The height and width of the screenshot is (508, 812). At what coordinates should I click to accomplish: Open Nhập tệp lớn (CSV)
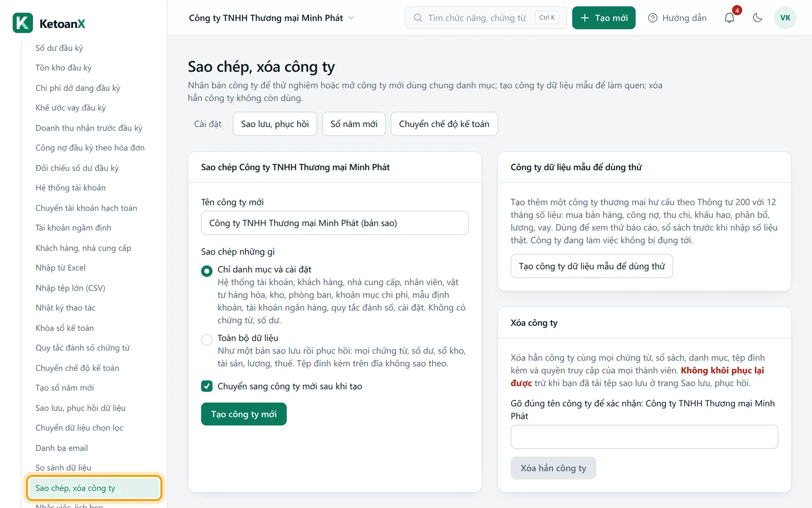[x=71, y=288]
